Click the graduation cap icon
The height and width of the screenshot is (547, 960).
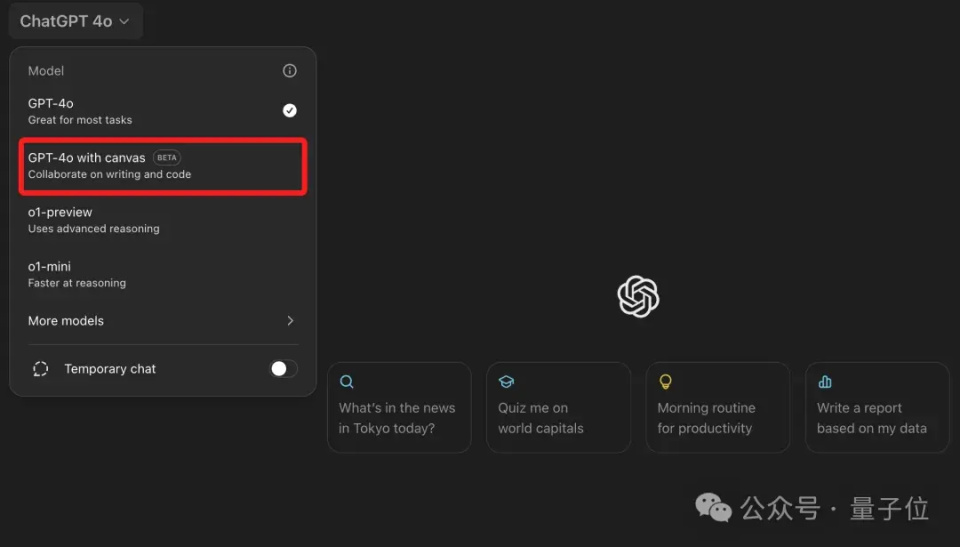point(506,381)
